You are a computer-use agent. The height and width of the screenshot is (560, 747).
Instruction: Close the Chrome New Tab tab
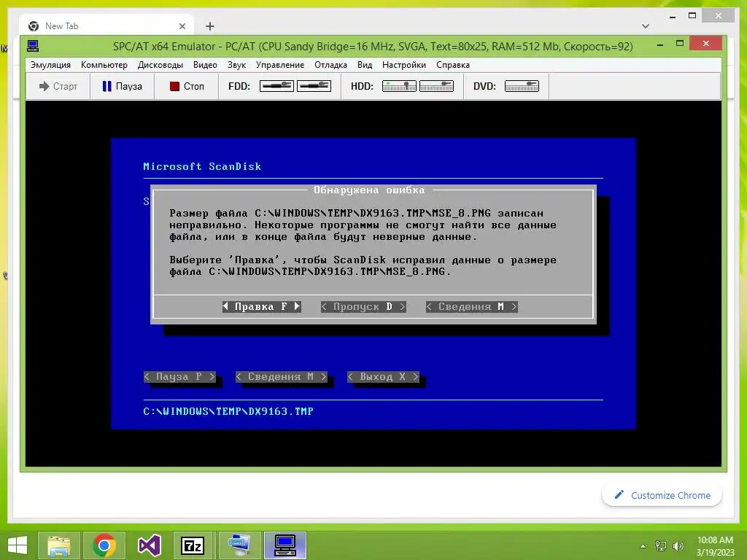point(182,26)
